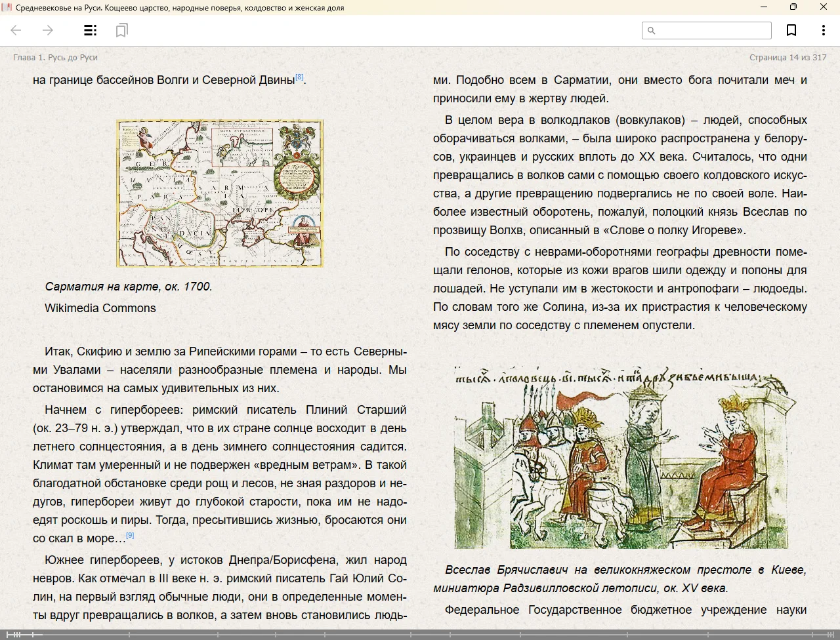This screenshot has width=840, height=640.
Task: Open footnote 9 reference link
Action: tap(130, 536)
